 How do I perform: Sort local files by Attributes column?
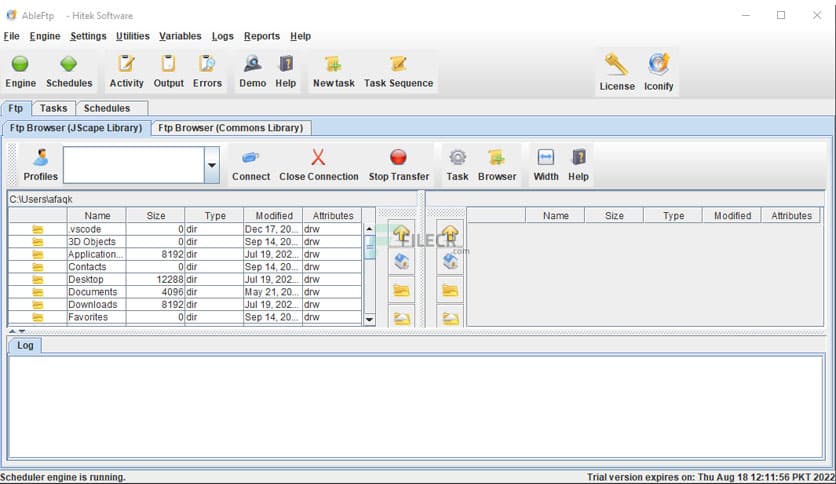[x=333, y=215]
